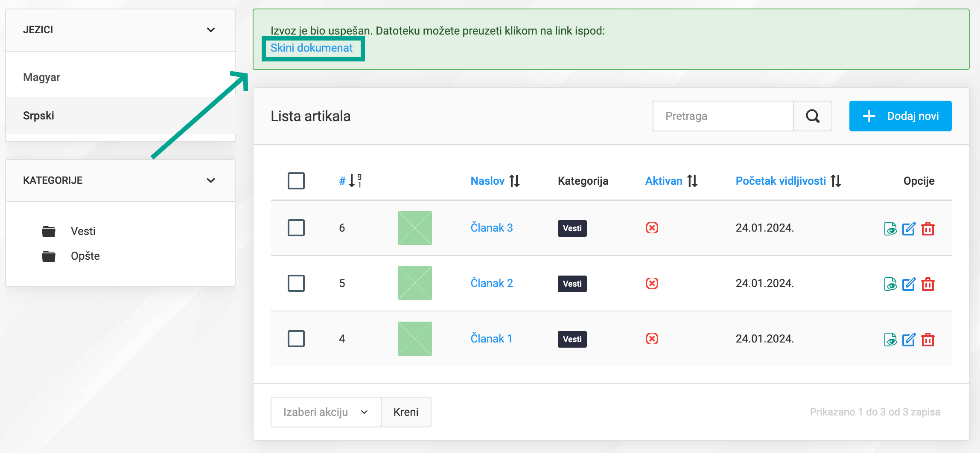980x453 pixels.
Task: Download the export via Skini dokumenat
Action: pyautogui.click(x=312, y=47)
